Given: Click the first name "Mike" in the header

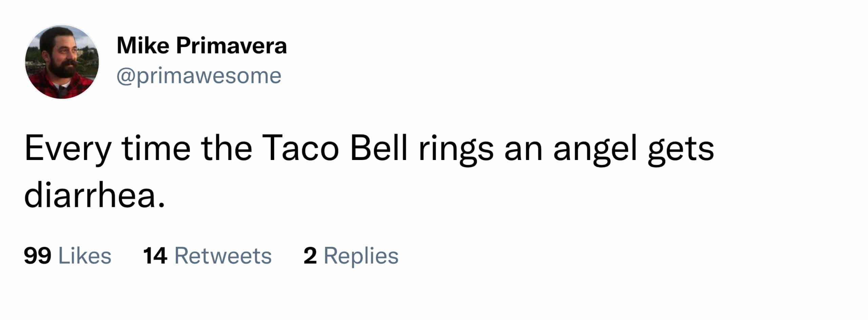Looking at the screenshot, I should 143,46.
